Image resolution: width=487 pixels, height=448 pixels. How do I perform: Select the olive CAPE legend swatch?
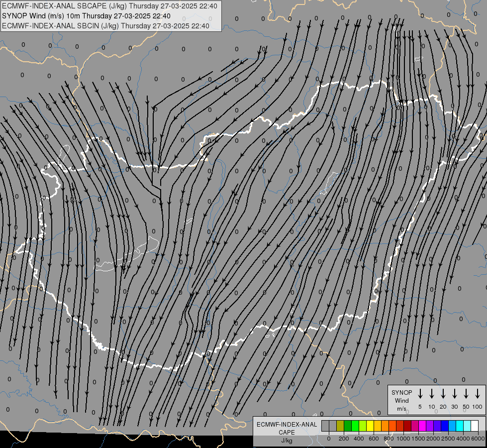[340, 426]
